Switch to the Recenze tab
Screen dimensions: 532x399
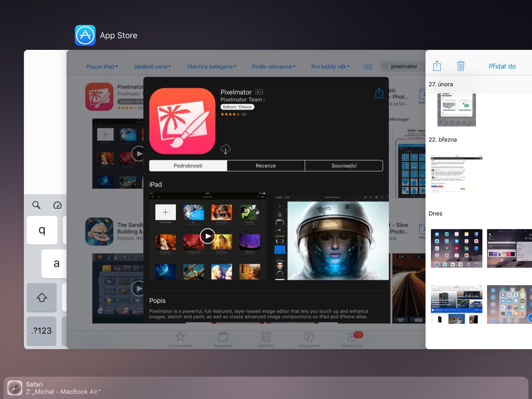click(x=266, y=165)
